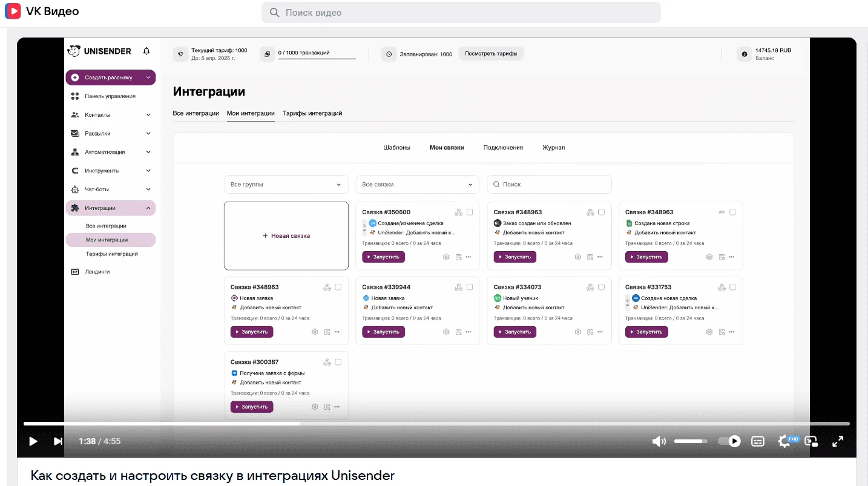Open the three-dots menu on Связка #334073
Viewport: 868px width, 486px height.
pyautogui.click(x=600, y=332)
